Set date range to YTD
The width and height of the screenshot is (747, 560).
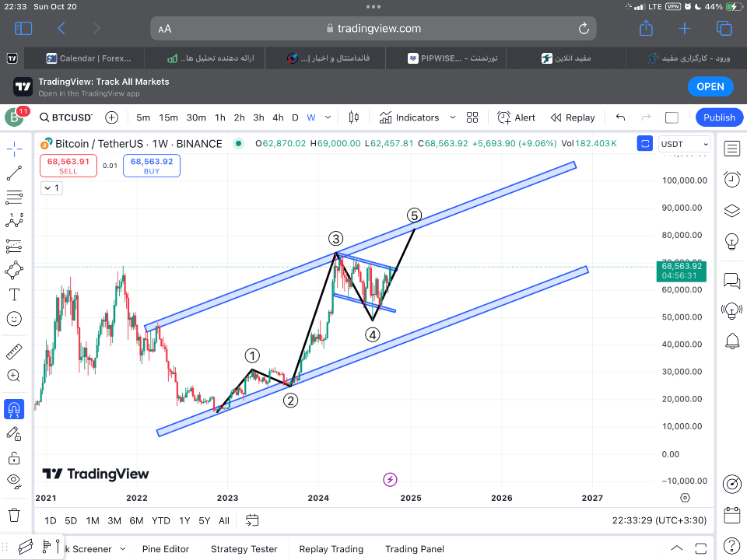click(x=160, y=520)
